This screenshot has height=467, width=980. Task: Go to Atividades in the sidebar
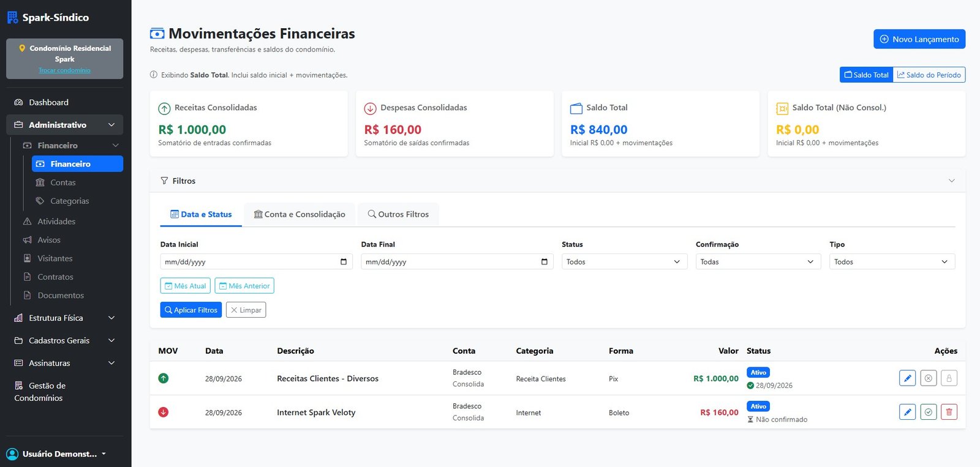(x=70, y=221)
